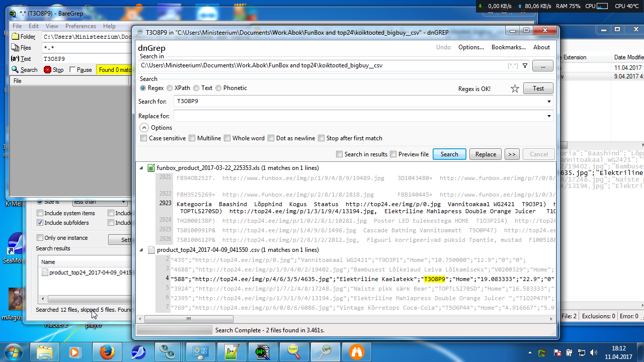The width and height of the screenshot is (644, 362).
Task: Click the results horizontal scrollbar thumb
Action: point(189,319)
